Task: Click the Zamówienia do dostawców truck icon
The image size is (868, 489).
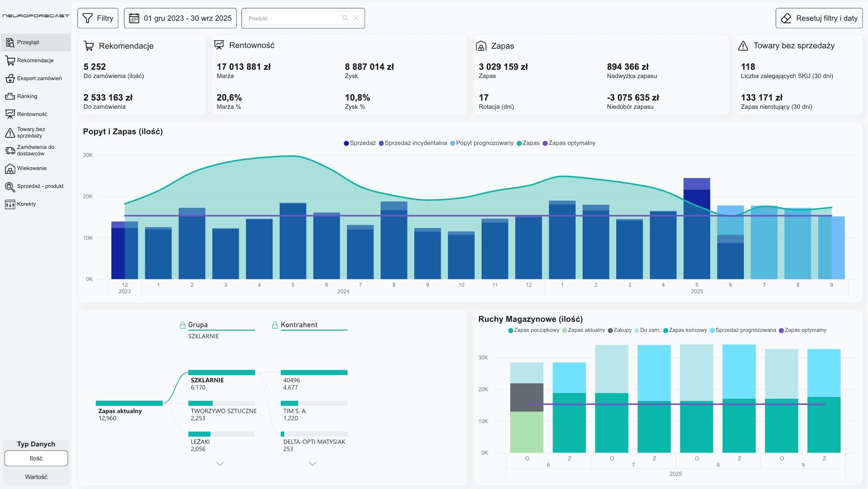Action: point(10,150)
